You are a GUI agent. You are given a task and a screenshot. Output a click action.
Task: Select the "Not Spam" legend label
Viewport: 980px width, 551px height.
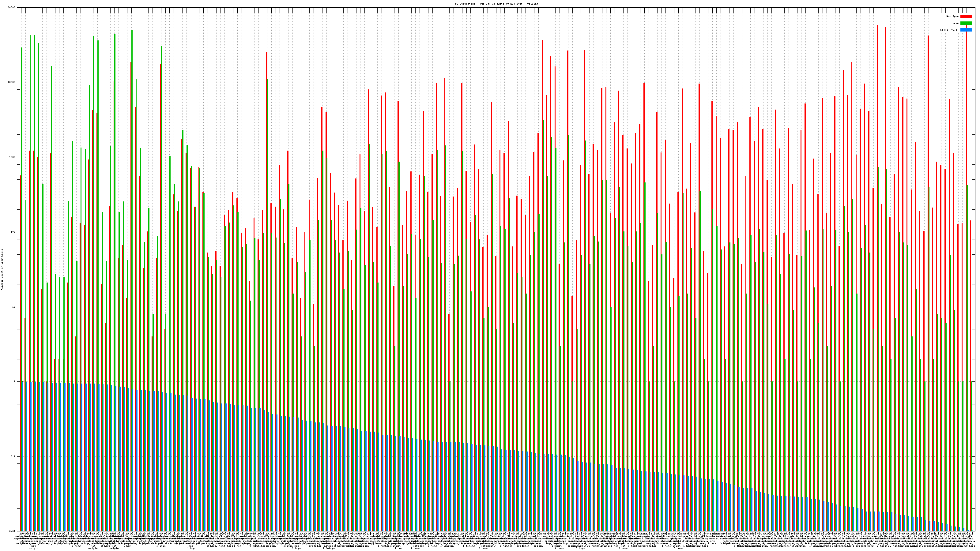coord(953,16)
